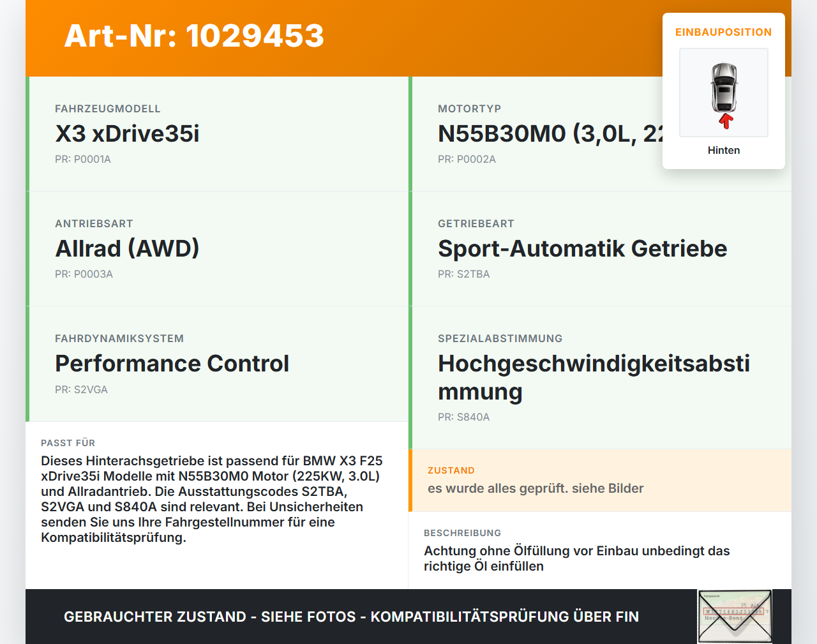This screenshot has height=644, width=817.
Task: Click the Hochgeschwindigkeitsabstimmung card
Action: pos(600,378)
